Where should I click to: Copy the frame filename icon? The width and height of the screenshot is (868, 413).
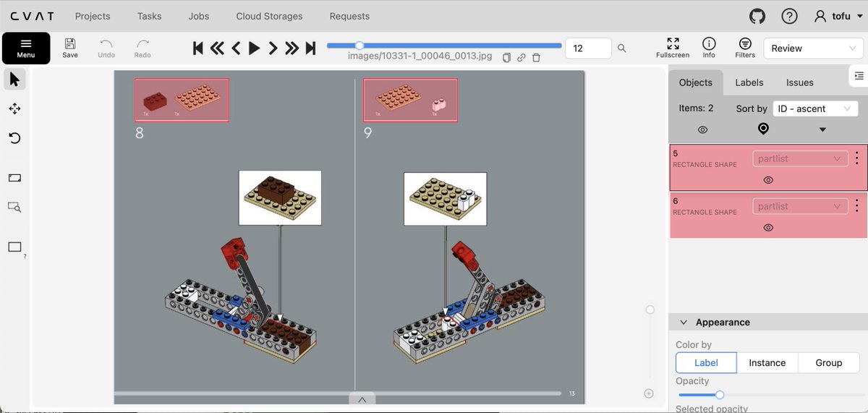click(506, 58)
